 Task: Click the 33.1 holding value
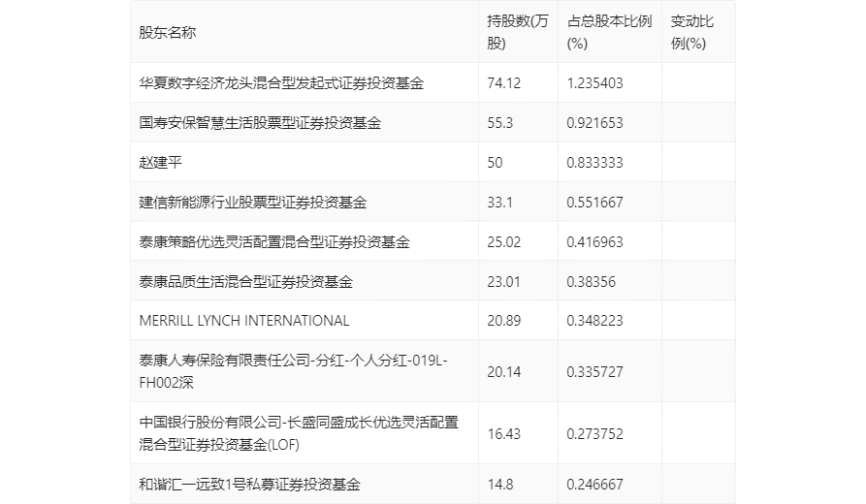click(499, 202)
